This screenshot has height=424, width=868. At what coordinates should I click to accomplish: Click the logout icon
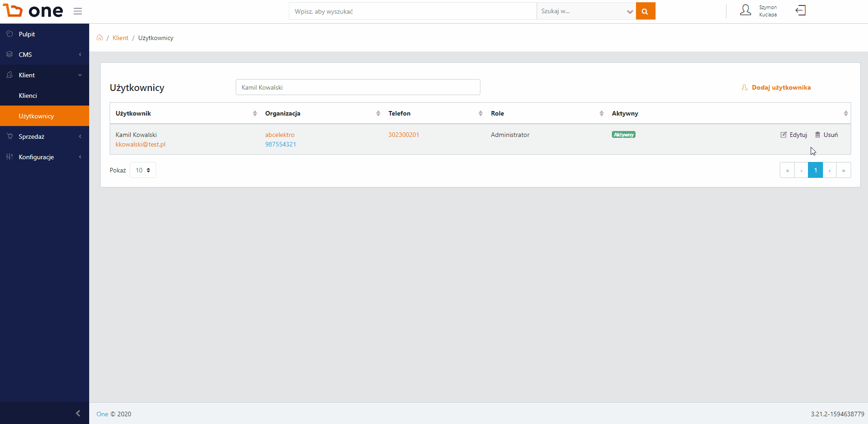tap(801, 10)
